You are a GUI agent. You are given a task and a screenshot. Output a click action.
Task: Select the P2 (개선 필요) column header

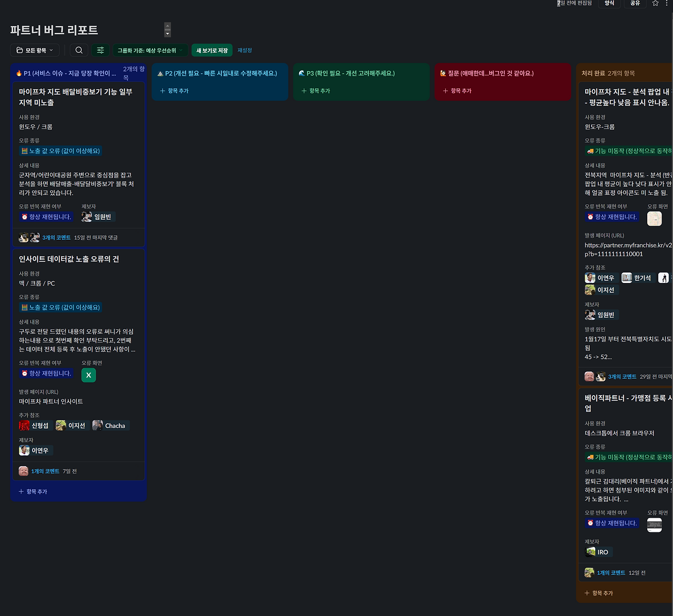(217, 73)
